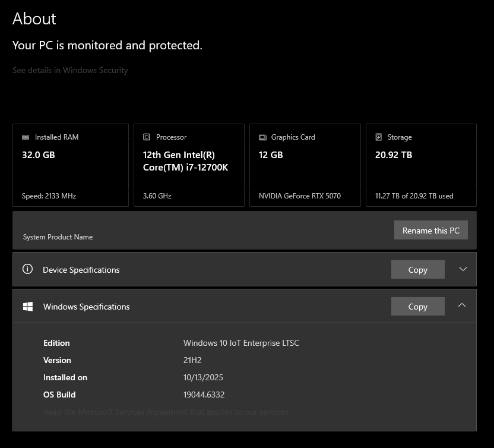The image size is (494, 448).
Task: Collapse the Windows Specifications section
Action: coord(462,305)
